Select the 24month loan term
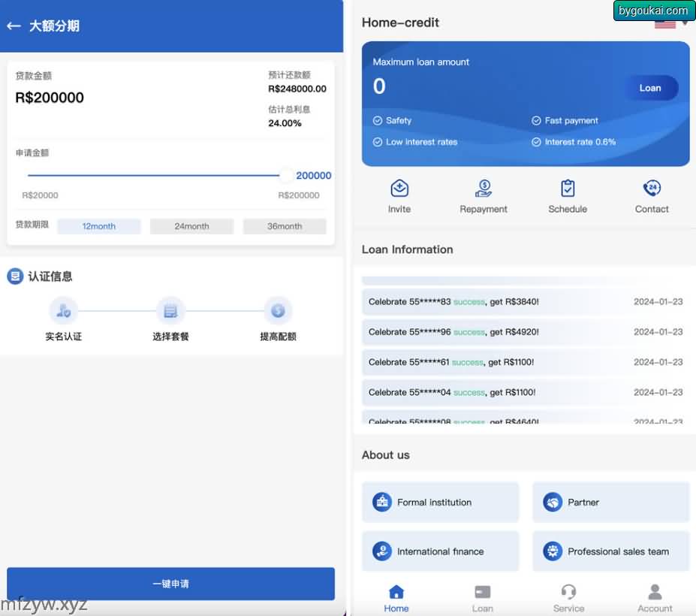This screenshot has height=616, width=696. 191,226
